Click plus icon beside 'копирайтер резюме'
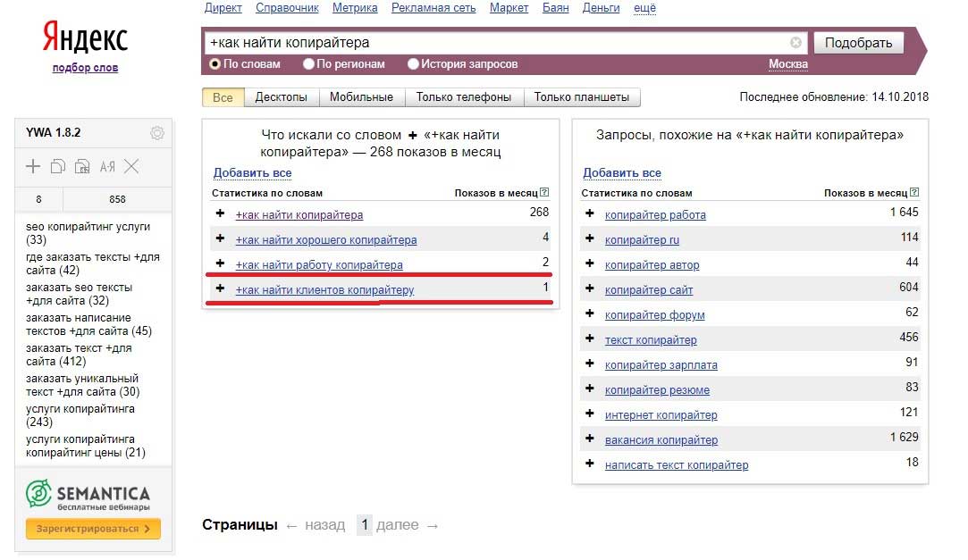This screenshot has width=968, height=560. pos(590,389)
